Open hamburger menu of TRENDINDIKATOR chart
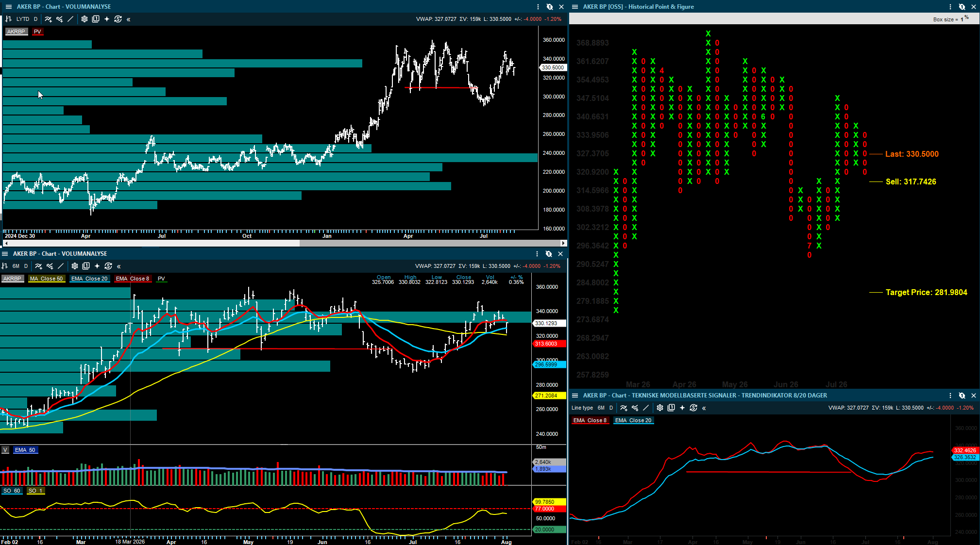This screenshot has height=545, width=980. click(575, 396)
